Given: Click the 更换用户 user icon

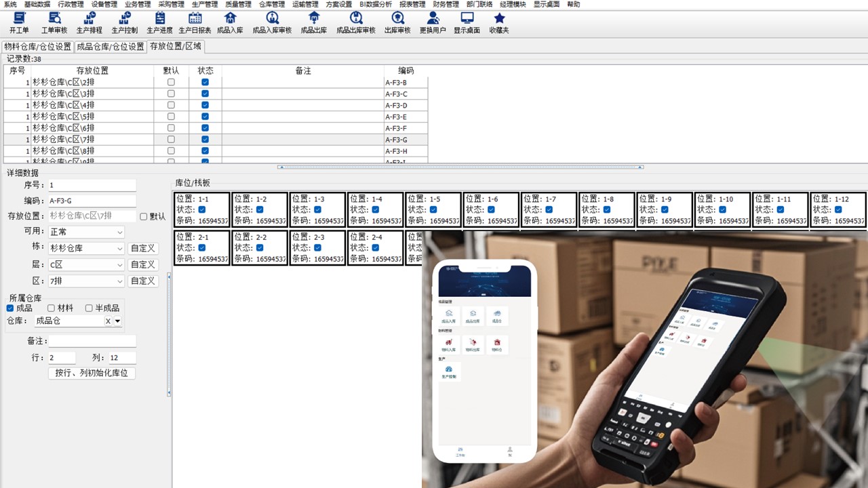Looking at the screenshot, I should click(433, 22).
